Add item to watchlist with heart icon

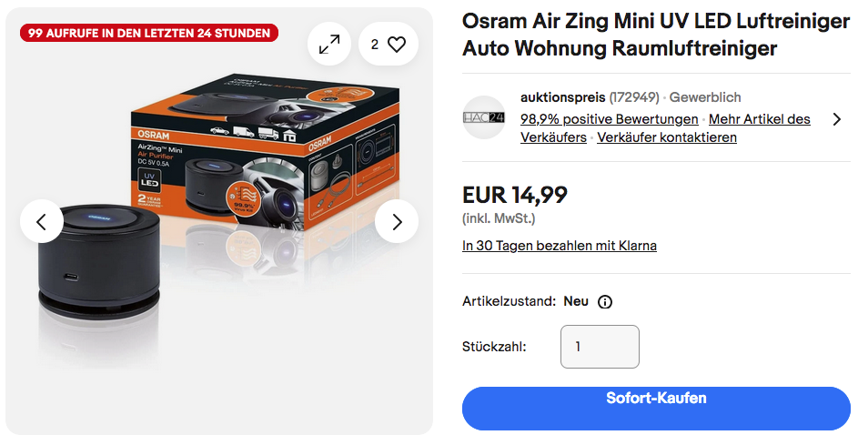click(389, 45)
